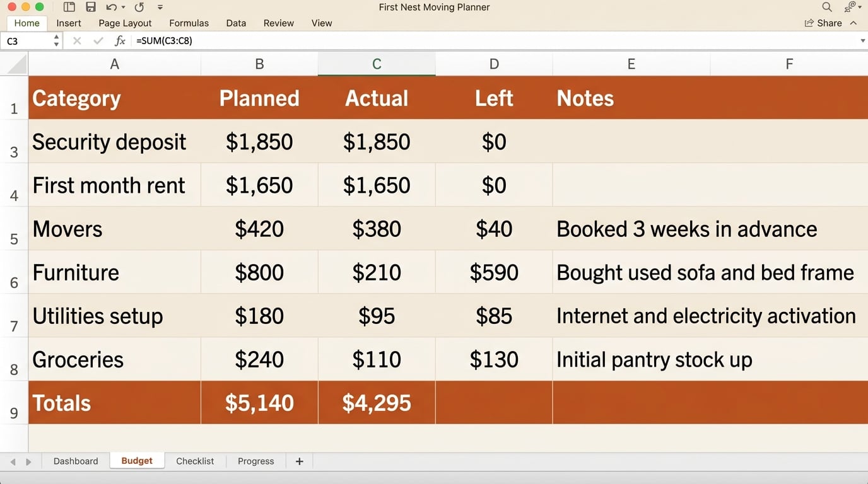Click the formula bar input field

(x=495, y=41)
